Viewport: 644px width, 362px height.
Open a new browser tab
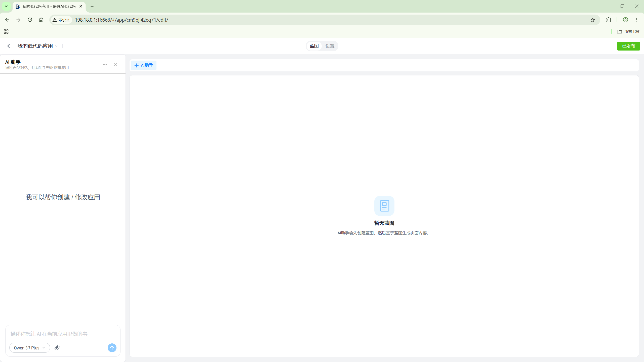click(x=92, y=6)
